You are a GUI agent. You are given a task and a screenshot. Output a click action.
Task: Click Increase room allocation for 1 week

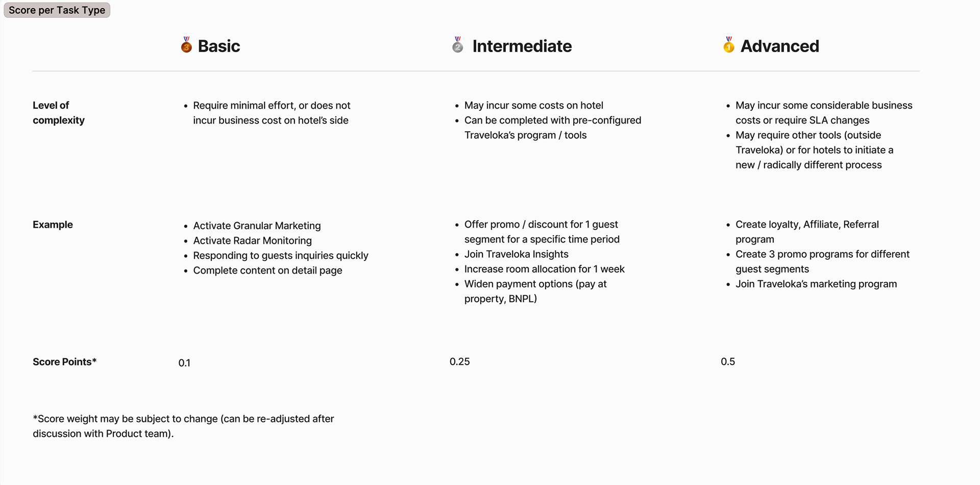pos(544,269)
